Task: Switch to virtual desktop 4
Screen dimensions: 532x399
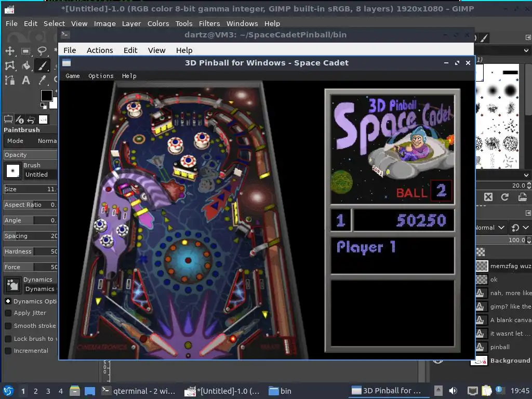Action: (x=60, y=391)
